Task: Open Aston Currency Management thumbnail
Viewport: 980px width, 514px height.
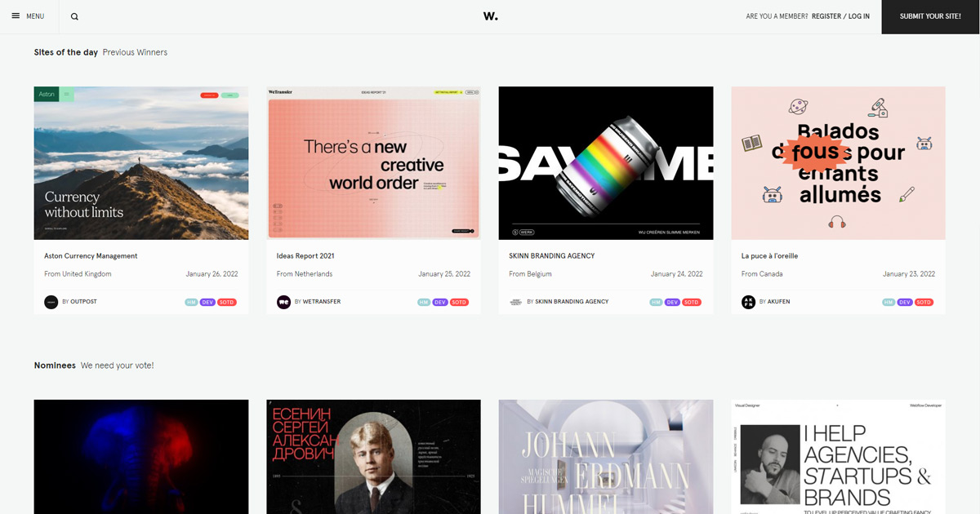Action: point(141,163)
